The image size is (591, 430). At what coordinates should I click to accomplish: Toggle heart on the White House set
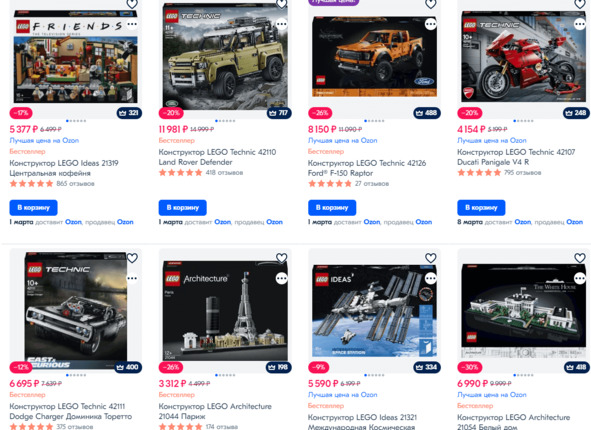580,258
